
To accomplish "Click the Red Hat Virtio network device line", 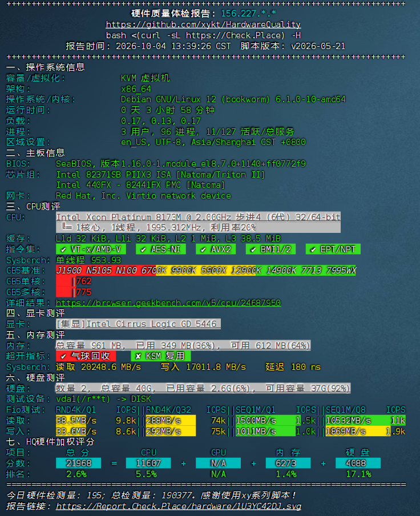I will click(143, 196).
